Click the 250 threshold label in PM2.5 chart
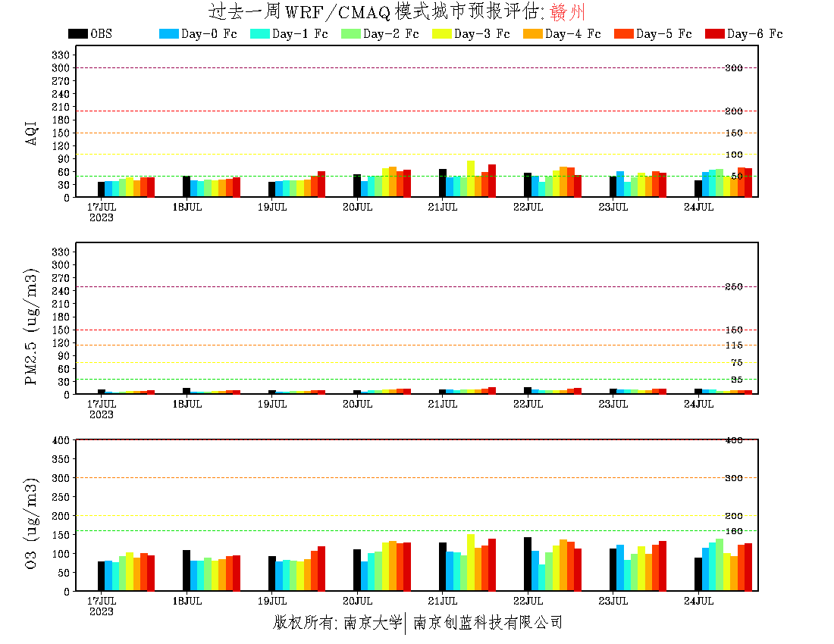This screenshot has width=834, height=644. (734, 287)
